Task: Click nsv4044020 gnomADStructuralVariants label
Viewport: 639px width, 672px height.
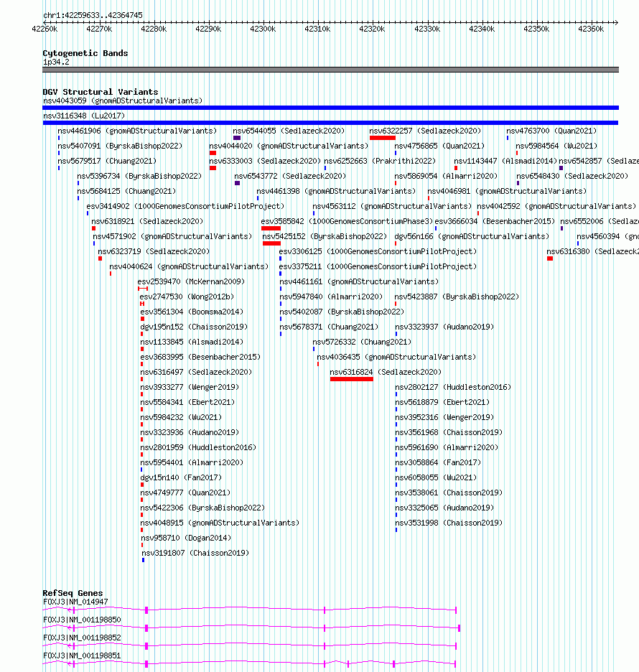Action: pos(289,146)
